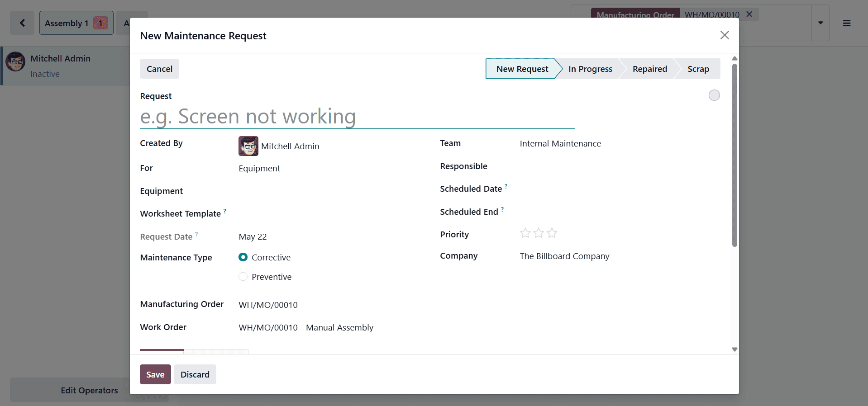Screen dimensions: 868x406
Task: Open the Assembly 1 work center tab
Action: [76, 23]
